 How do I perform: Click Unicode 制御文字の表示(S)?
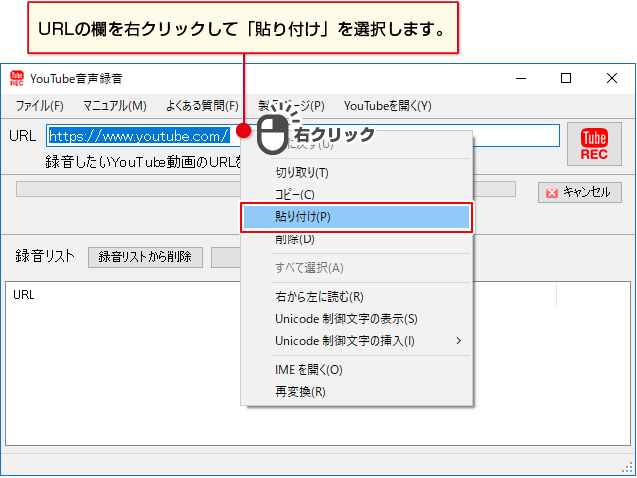tap(357, 319)
